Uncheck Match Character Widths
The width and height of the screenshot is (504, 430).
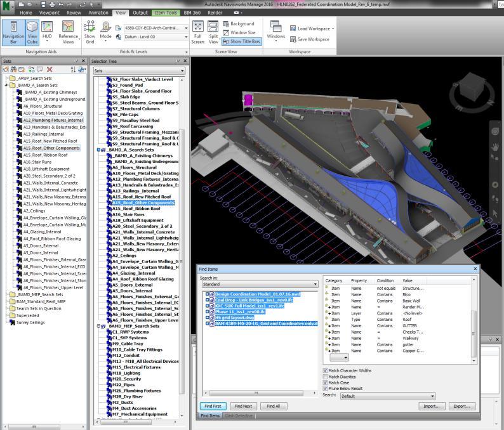(325, 370)
